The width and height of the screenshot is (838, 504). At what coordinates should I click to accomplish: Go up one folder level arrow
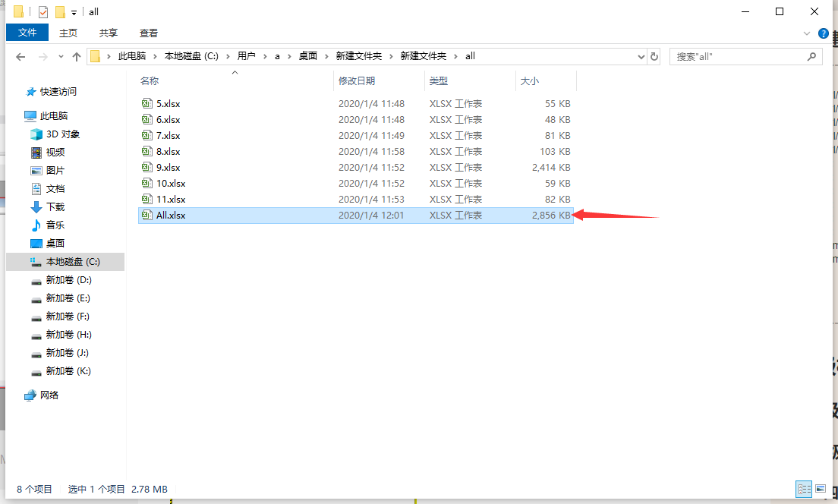pos(77,57)
